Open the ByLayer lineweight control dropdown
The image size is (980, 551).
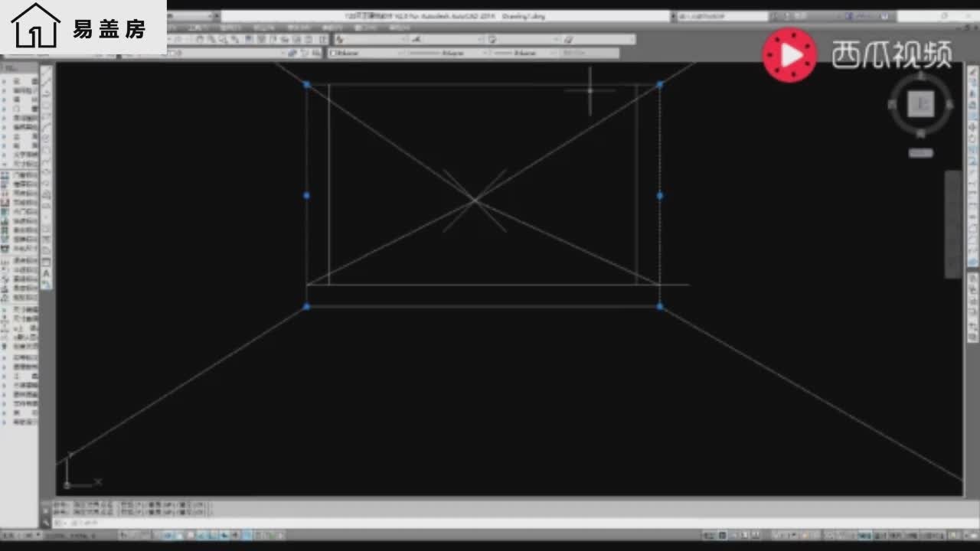click(x=525, y=53)
